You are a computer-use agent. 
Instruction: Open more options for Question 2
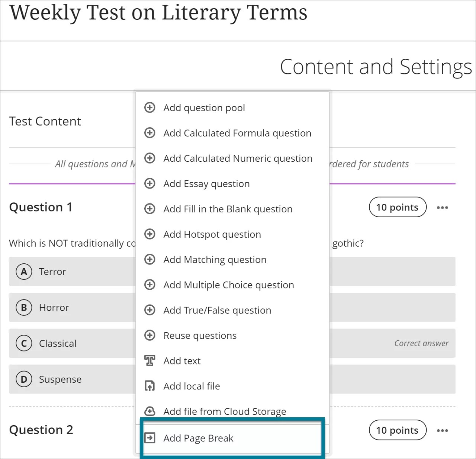point(443,430)
